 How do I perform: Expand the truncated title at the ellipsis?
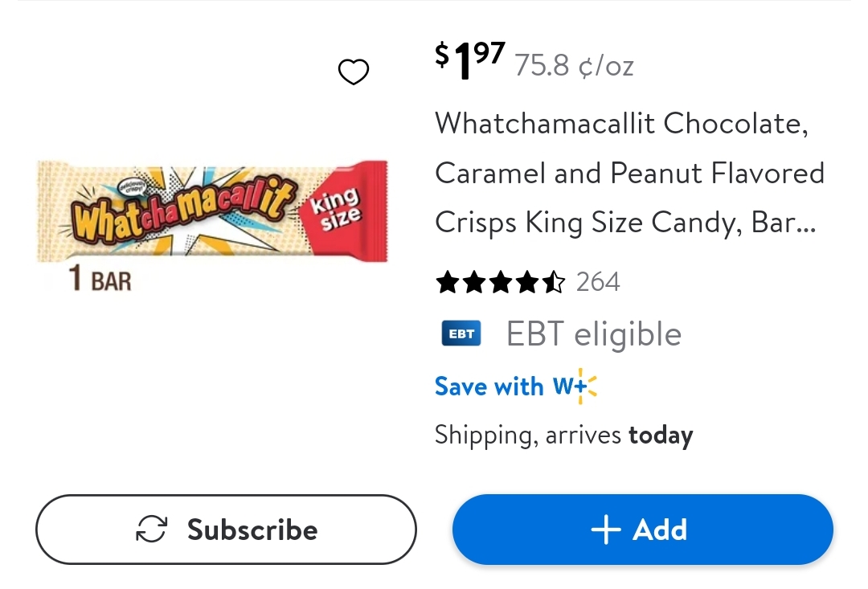804,223
